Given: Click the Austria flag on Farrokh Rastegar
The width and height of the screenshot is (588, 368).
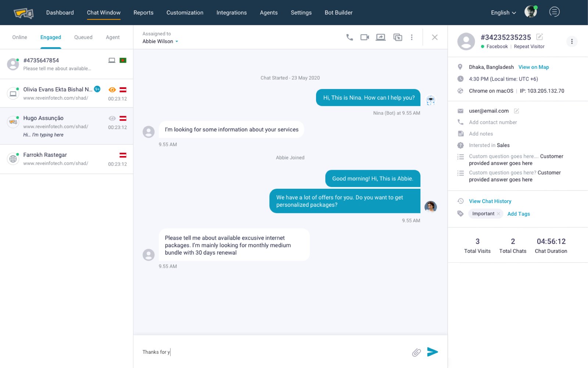Looking at the screenshot, I should pos(123,155).
